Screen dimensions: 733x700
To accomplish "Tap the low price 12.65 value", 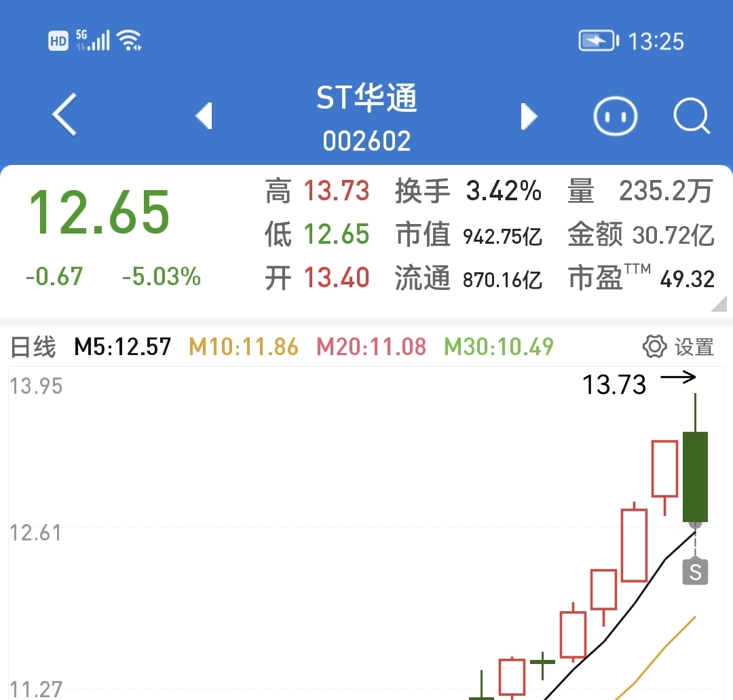I will click(337, 234).
